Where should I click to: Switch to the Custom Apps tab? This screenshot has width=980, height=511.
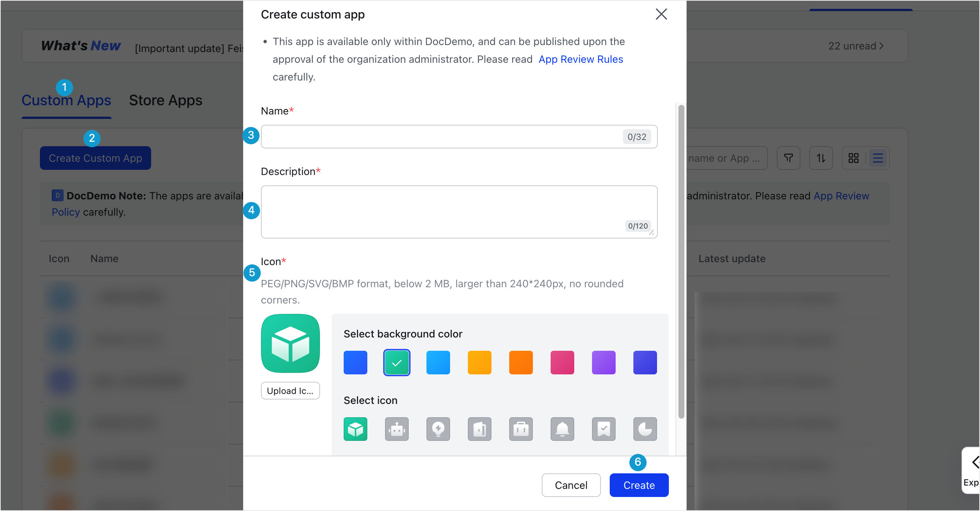[x=66, y=100]
